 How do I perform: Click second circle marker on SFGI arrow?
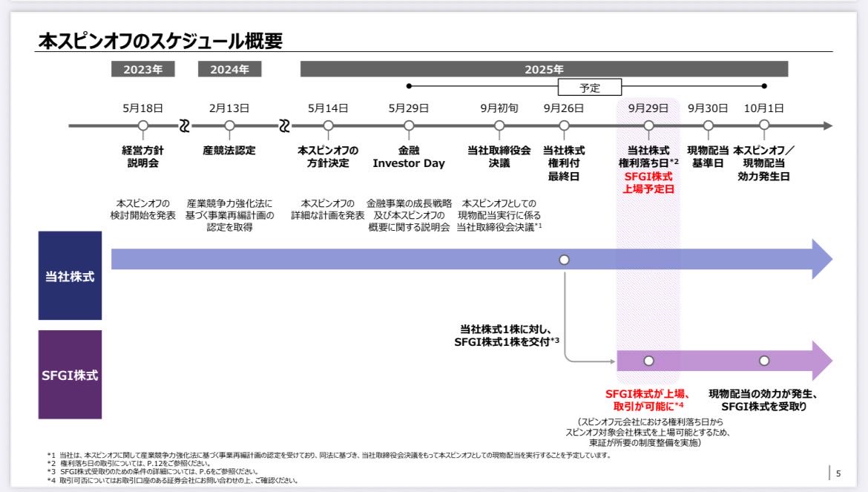coord(764,361)
